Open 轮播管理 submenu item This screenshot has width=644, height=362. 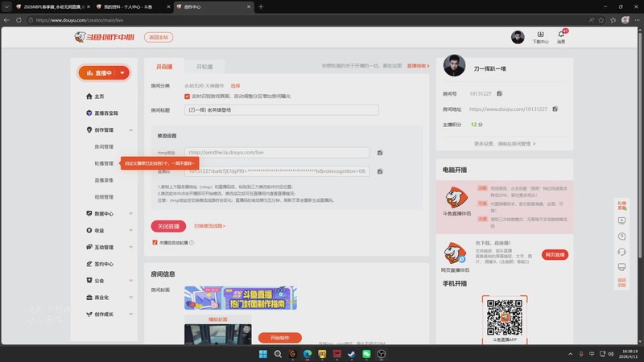coord(104,163)
